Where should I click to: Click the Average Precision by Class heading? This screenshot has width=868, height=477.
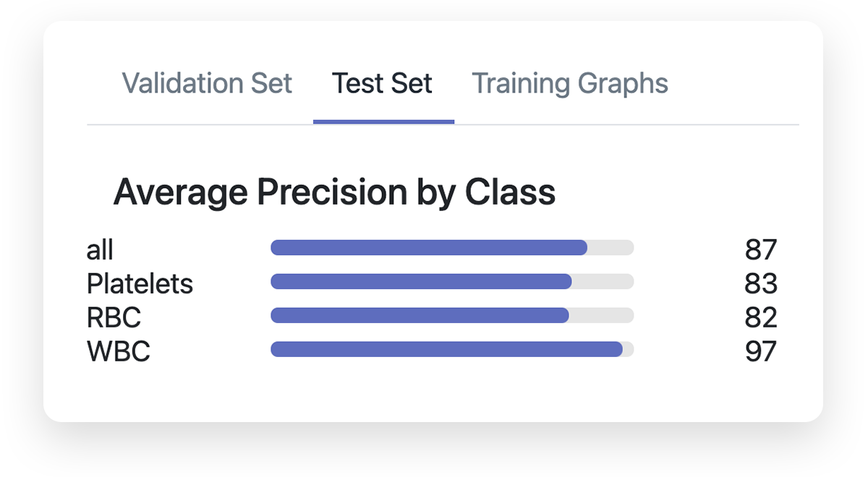click(334, 192)
